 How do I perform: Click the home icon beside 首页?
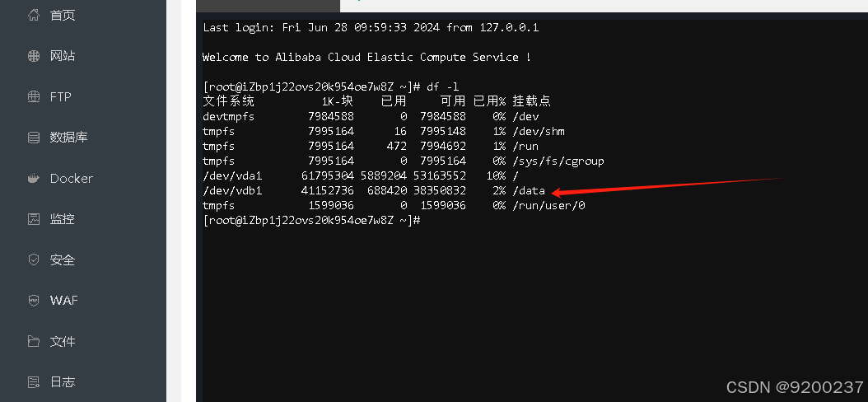(34, 15)
